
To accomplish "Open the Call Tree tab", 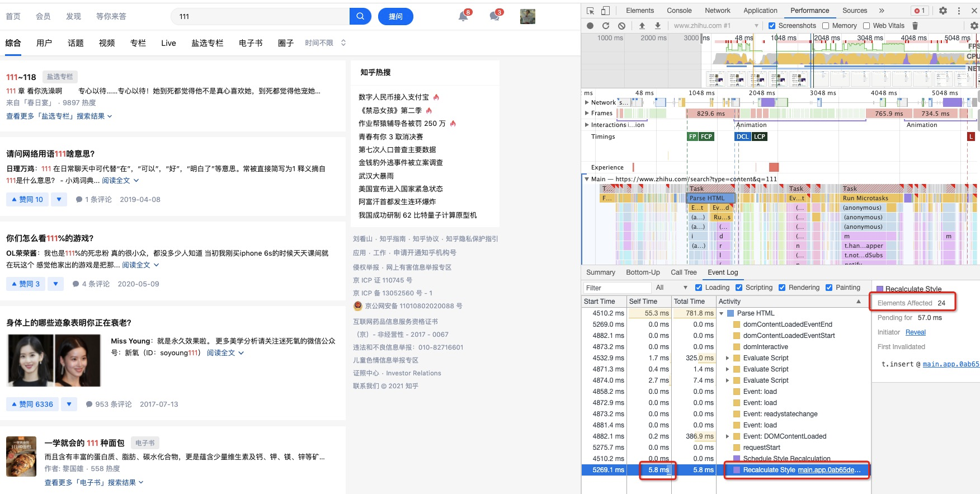I will (684, 272).
